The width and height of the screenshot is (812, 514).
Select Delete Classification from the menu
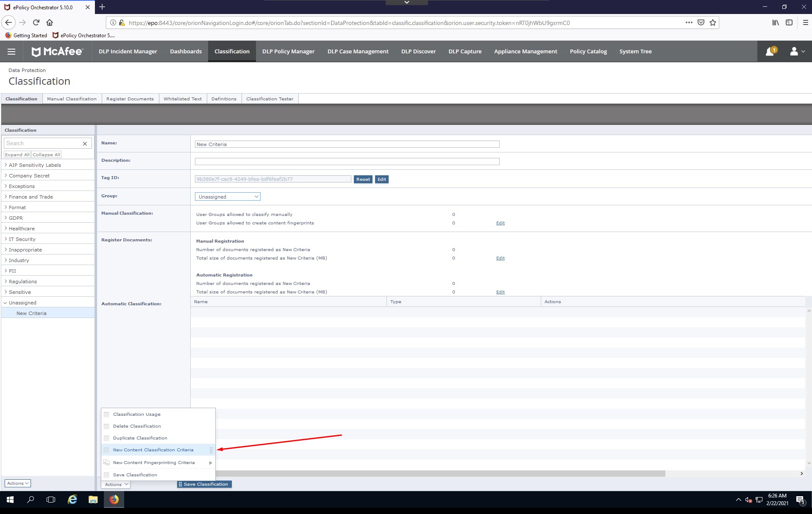pyautogui.click(x=158, y=426)
